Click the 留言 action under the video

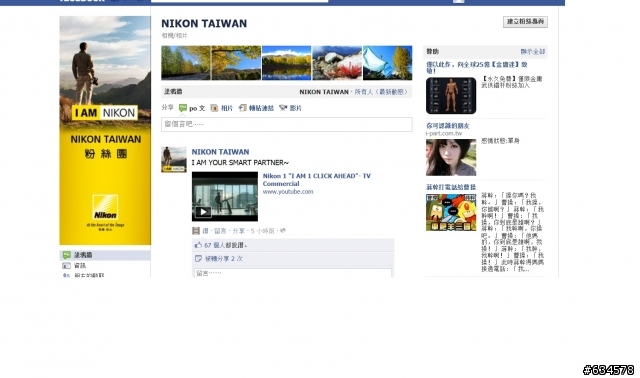coord(220,231)
